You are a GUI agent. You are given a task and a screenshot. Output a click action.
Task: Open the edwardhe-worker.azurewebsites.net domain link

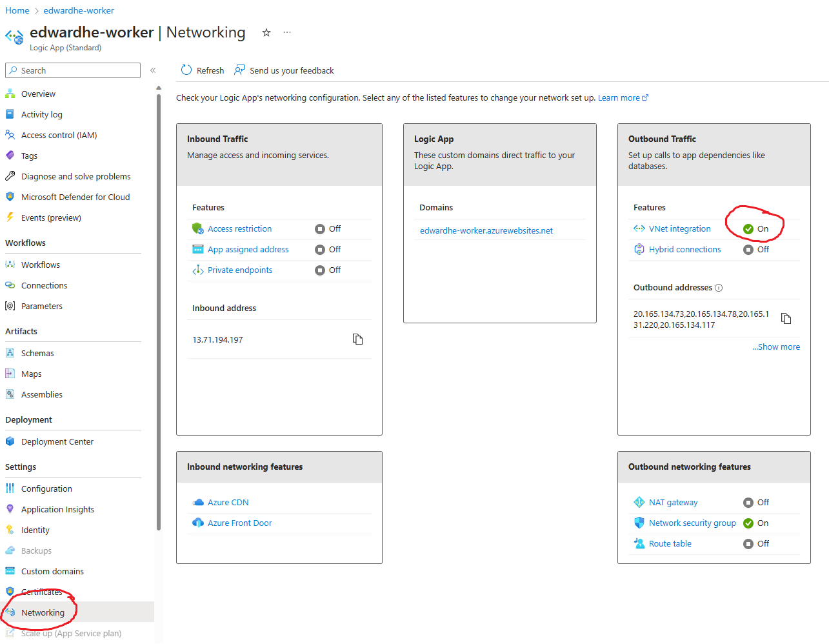point(486,230)
